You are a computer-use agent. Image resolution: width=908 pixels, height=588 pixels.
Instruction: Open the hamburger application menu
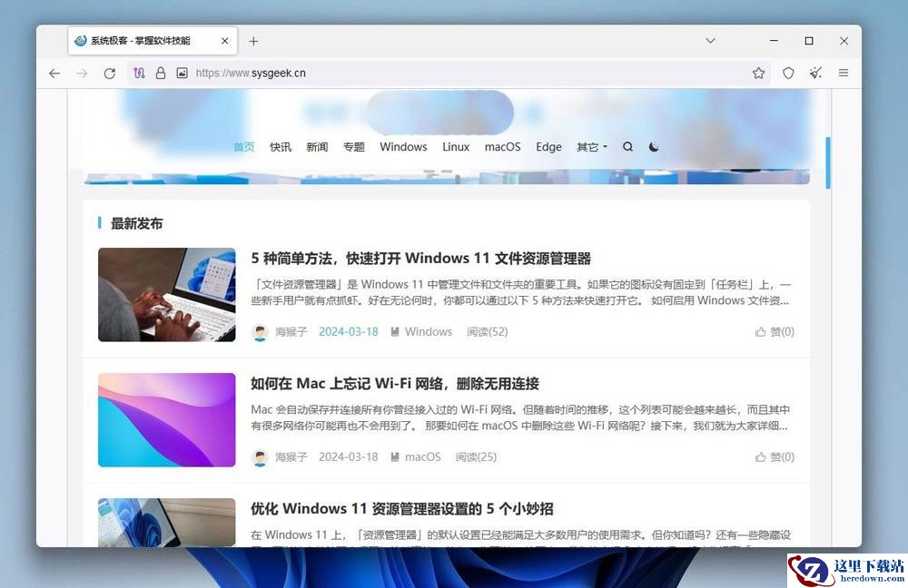pos(844,73)
